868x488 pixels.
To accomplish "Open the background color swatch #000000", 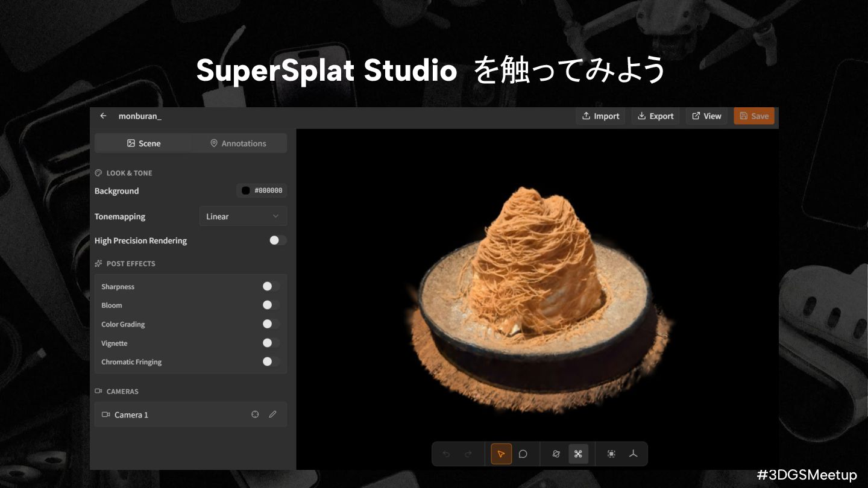I will (x=262, y=191).
